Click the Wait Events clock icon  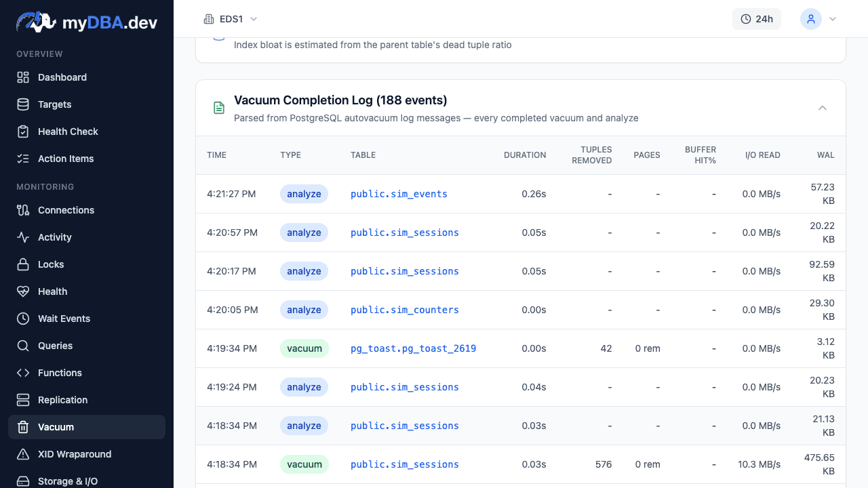click(23, 319)
